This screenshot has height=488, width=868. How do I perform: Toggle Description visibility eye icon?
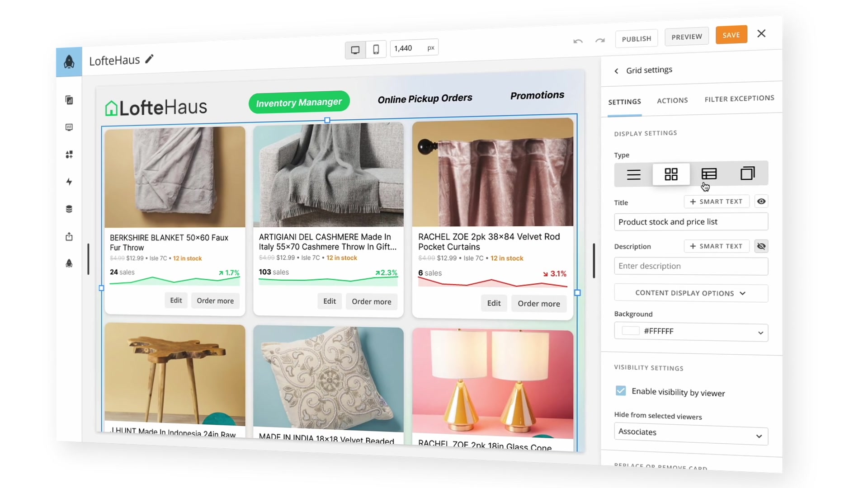761,246
